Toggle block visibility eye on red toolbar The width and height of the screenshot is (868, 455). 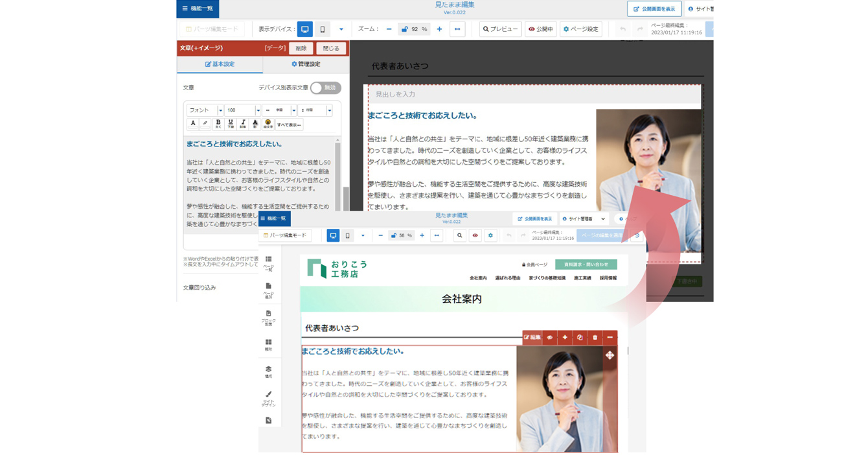(x=549, y=338)
